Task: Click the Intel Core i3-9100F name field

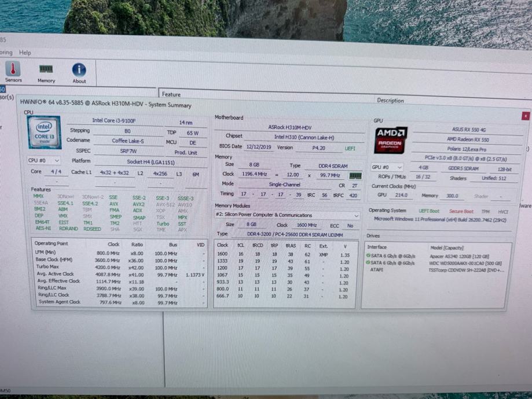Action: coord(114,121)
